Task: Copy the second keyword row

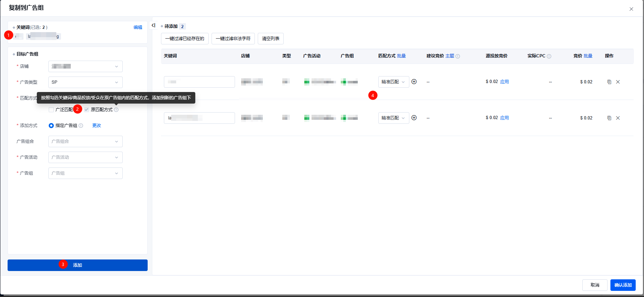Action: [x=609, y=118]
